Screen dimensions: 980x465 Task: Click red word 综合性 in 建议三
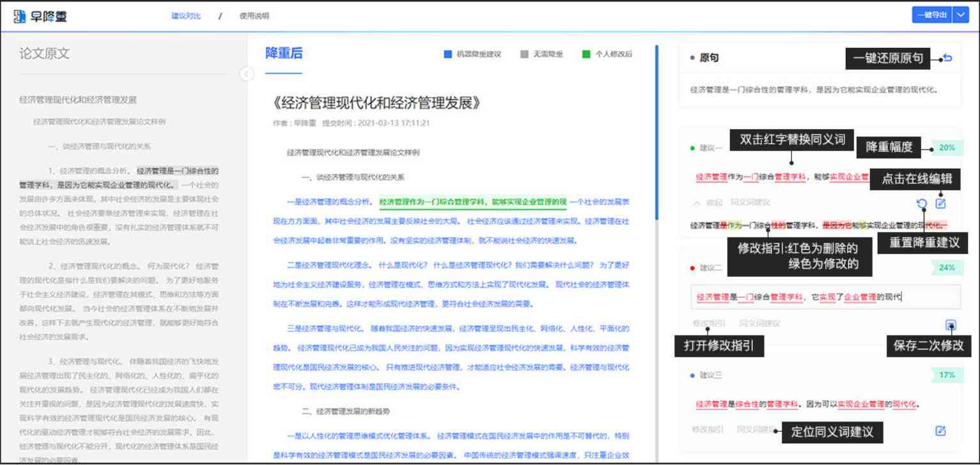tap(747, 404)
